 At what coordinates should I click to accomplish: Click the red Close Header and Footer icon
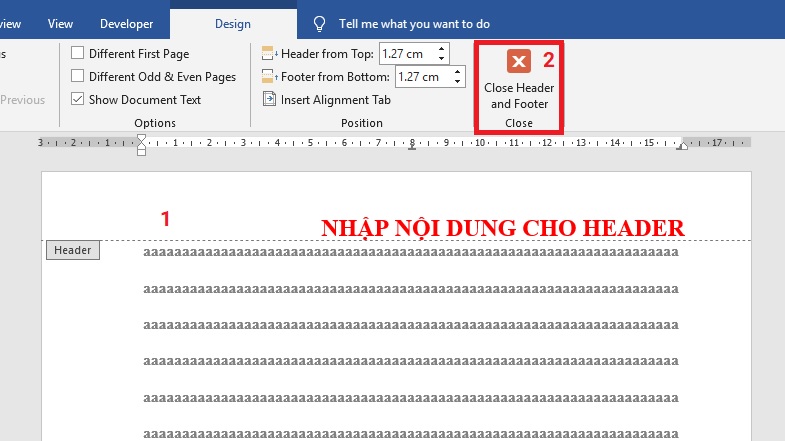pos(518,62)
